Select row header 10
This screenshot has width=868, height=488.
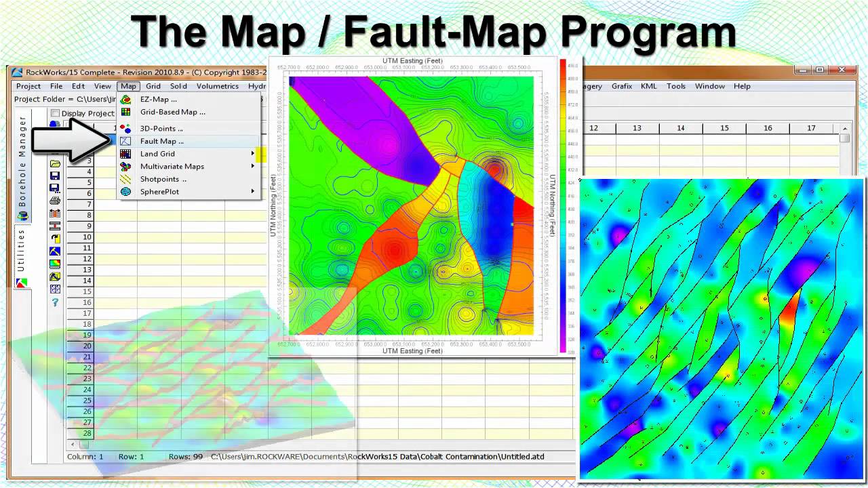(80, 237)
